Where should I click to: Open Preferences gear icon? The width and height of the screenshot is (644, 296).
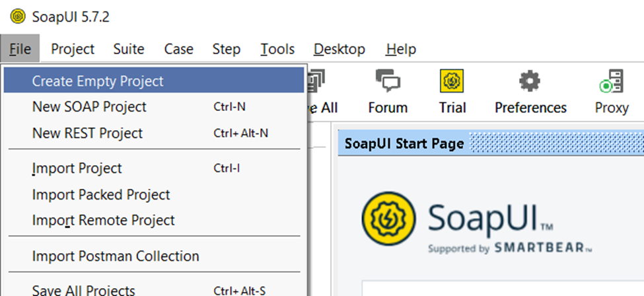click(x=530, y=81)
